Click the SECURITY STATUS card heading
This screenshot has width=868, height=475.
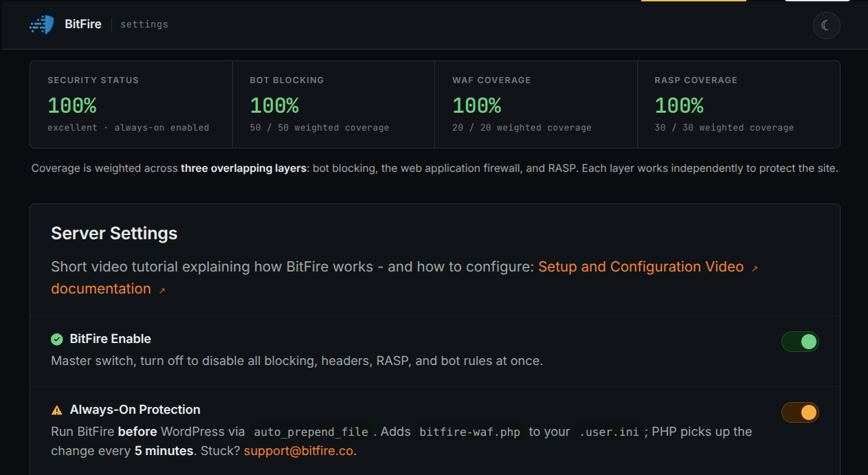coord(93,80)
